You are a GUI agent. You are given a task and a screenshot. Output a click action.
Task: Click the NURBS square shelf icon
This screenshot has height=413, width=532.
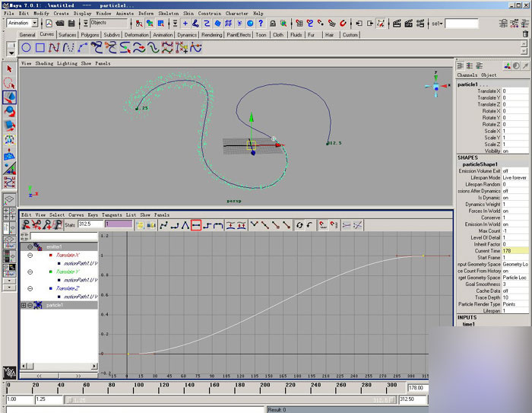point(40,47)
